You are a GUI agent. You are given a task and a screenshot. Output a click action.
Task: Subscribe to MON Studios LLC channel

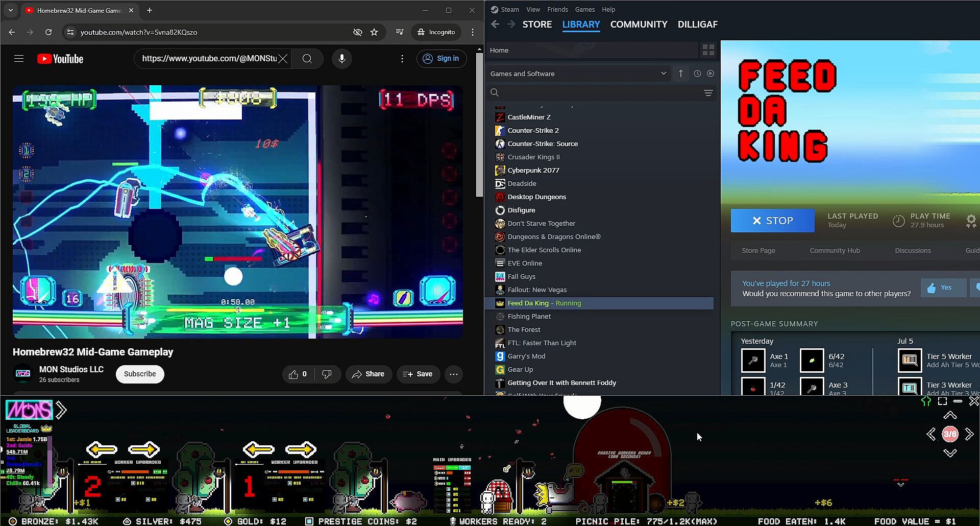tap(140, 374)
